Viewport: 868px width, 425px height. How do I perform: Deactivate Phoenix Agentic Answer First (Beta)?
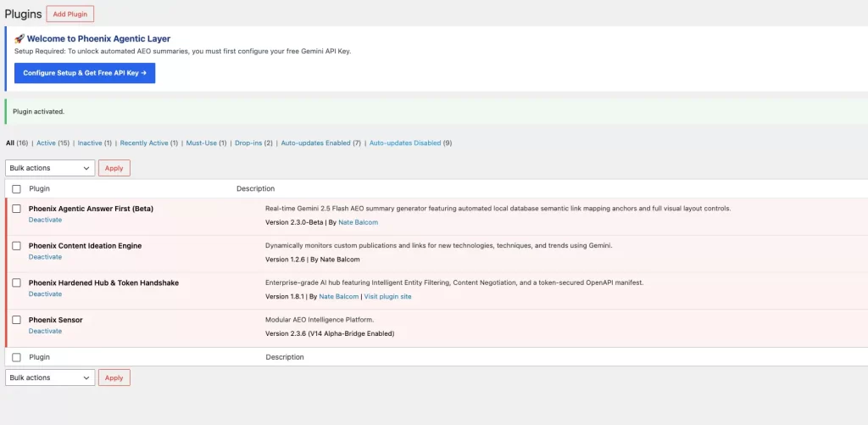(x=46, y=220)
